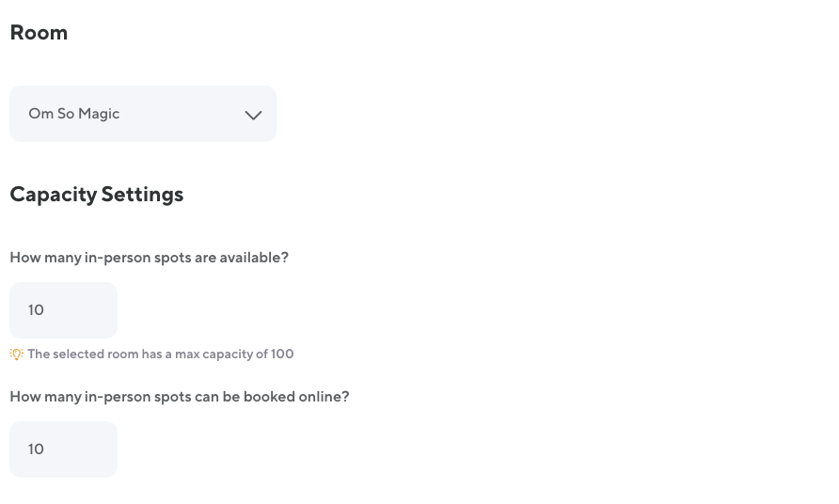The width and height of the screenshot is (839, 504).
Task: Click value 10 in booked online field
Action: 37,449
